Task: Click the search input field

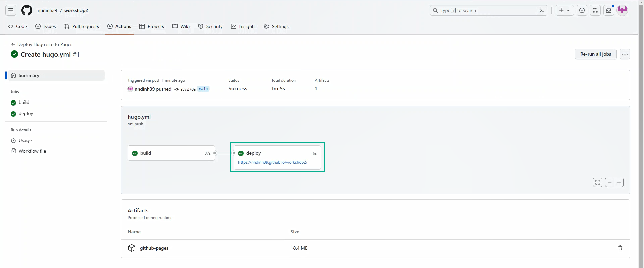Action: coord(489,10)
